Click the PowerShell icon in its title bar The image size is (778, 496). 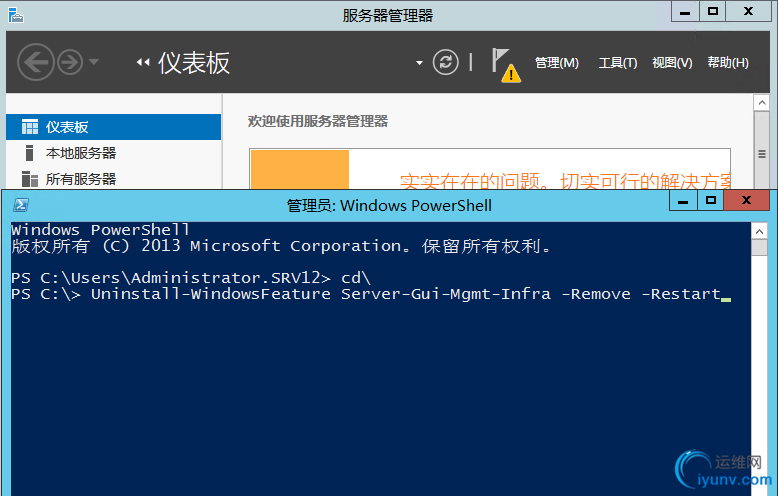point(19,205)
